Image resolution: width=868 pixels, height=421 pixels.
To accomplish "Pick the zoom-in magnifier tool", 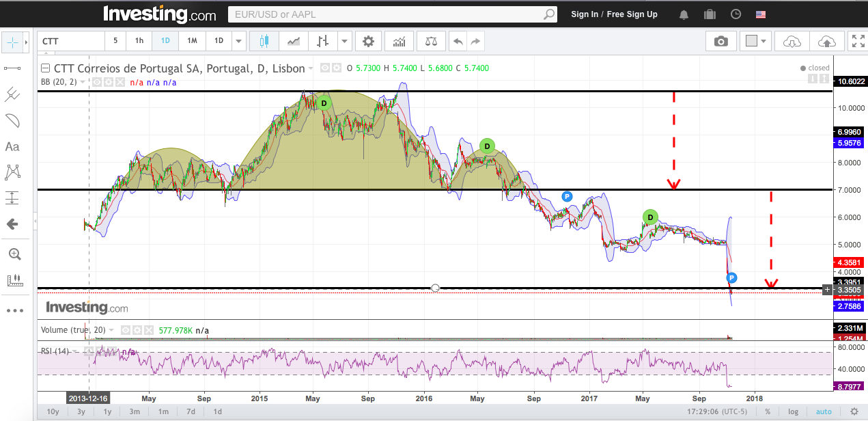I will (x=14, y=254).
